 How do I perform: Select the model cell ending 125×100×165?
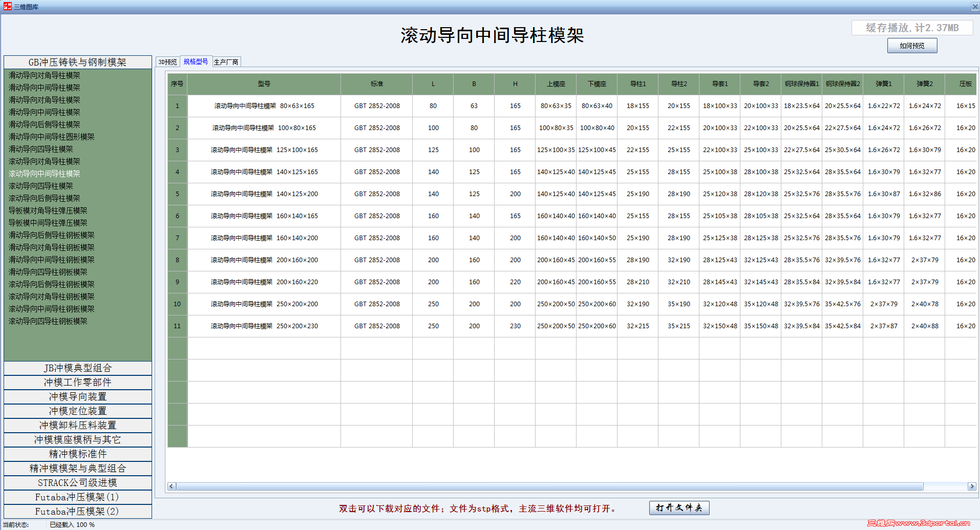pyautogui.click(x=264, y=150)
